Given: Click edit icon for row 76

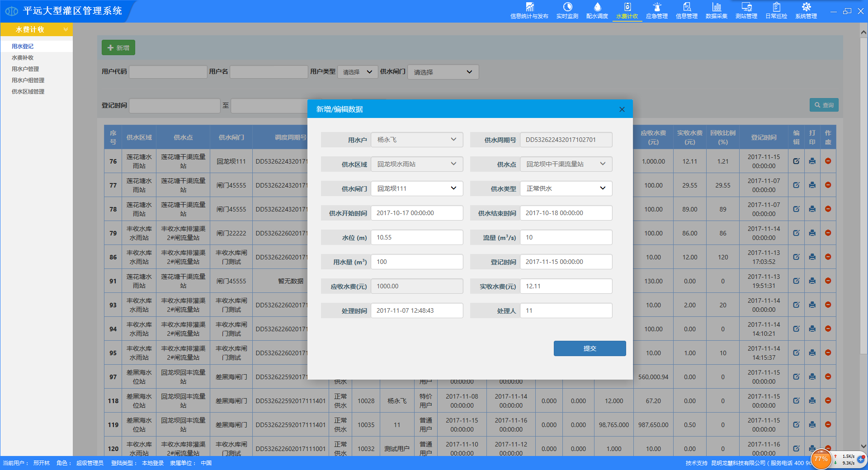Looking at the screenshot, I should point(796,161).
